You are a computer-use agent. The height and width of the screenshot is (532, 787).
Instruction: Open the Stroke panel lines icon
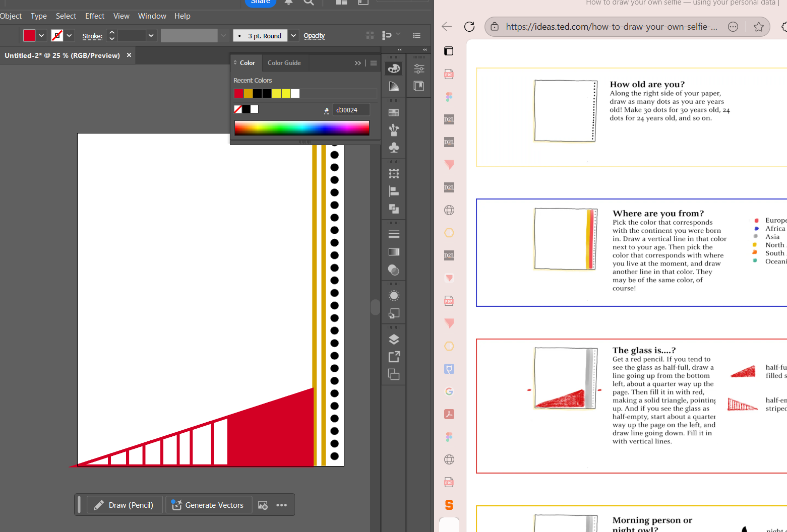pyautogui.click(x=394, y=234)
